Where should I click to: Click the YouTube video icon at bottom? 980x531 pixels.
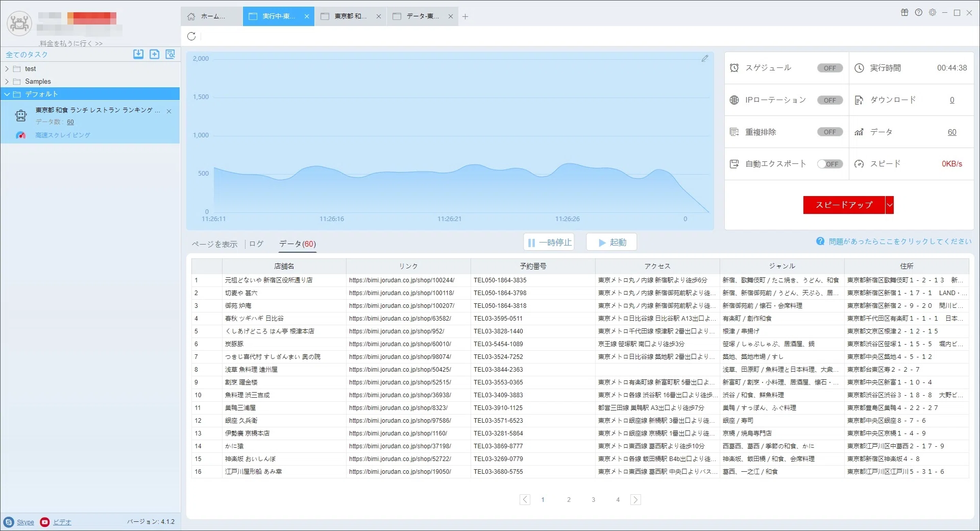coord(45,522)
